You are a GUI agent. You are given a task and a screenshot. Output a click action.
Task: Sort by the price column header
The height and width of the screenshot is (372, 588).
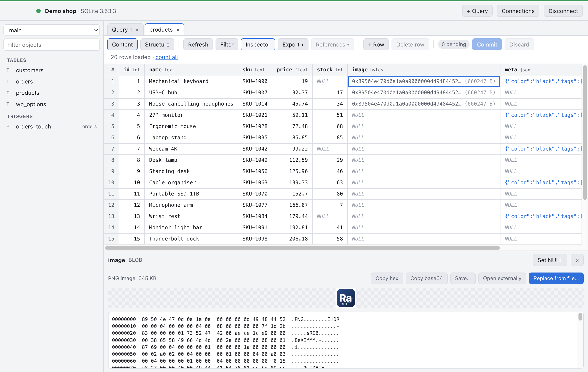pyautogui.click(x=292, y=70)
